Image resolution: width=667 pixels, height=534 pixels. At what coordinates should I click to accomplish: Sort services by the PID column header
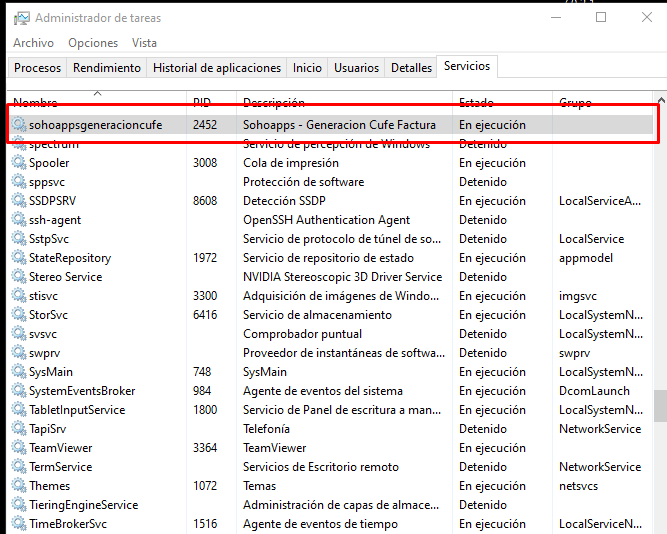(x=202, y=103)
